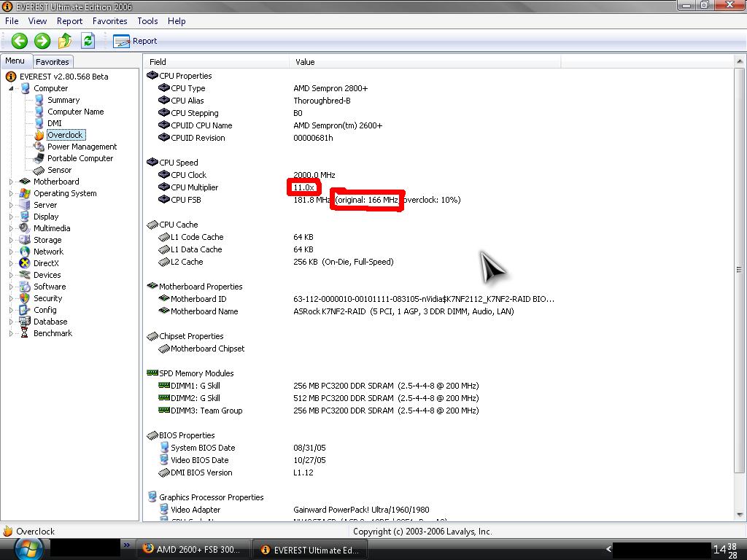
Task: Open the File menu
Action: [x=12, y=21]
